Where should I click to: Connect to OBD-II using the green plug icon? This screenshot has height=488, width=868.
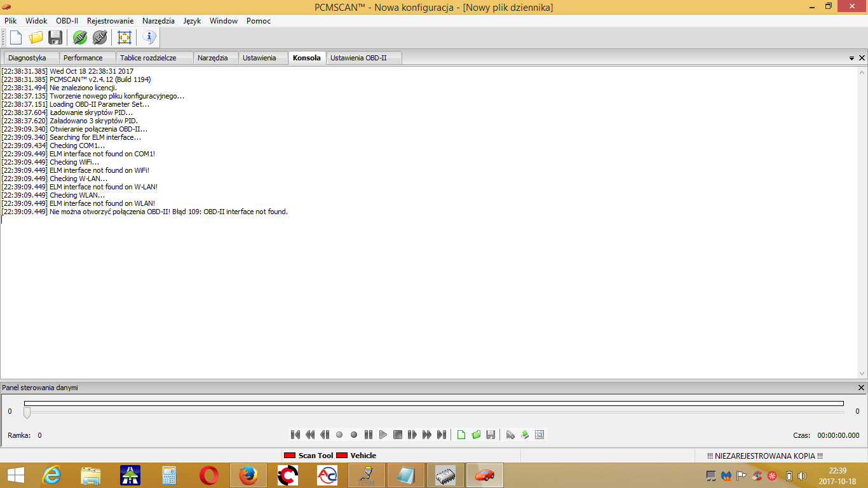[x=79, y=37]
